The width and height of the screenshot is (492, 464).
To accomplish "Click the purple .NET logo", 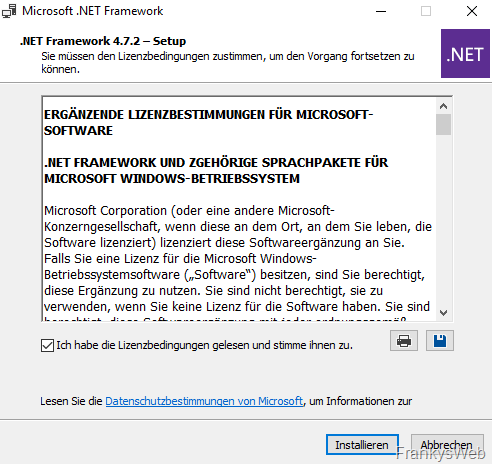I will (x=465, y=53).
